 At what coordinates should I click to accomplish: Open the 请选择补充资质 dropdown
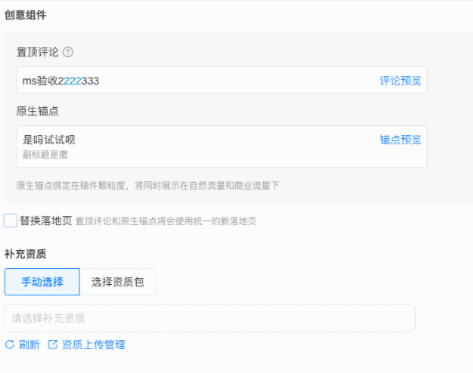click(x=210, y=318)
